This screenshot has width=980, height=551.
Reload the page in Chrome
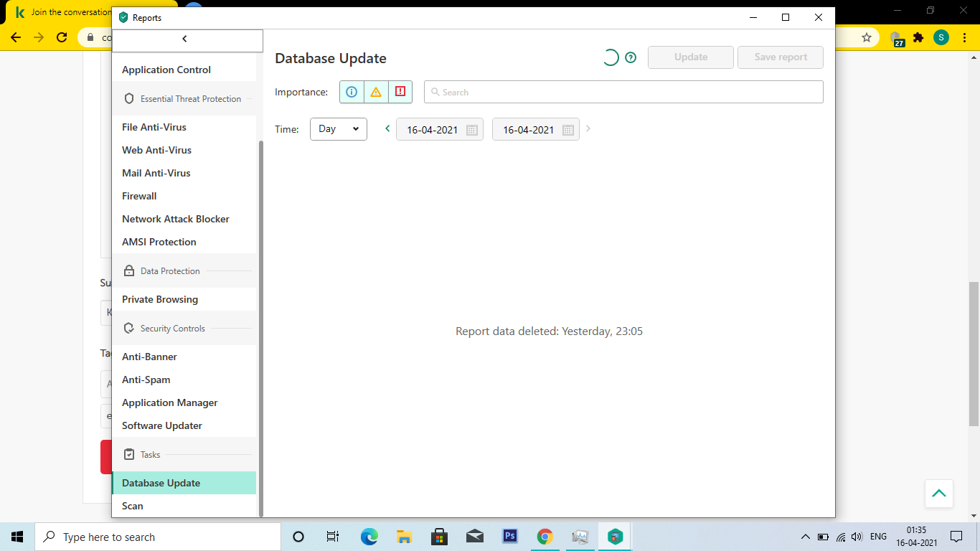point(62,37)
